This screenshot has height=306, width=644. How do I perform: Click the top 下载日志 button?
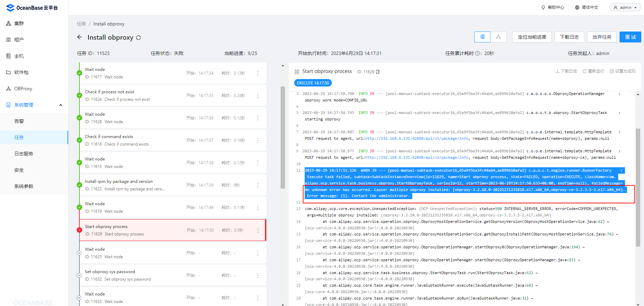point(569,37)
